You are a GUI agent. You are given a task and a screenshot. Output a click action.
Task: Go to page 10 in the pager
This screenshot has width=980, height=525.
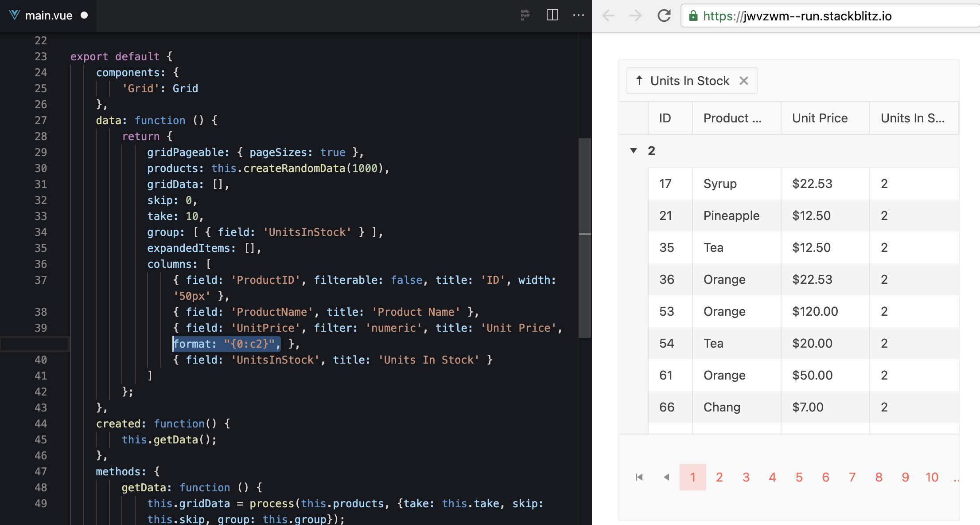[x=932, y=477]
